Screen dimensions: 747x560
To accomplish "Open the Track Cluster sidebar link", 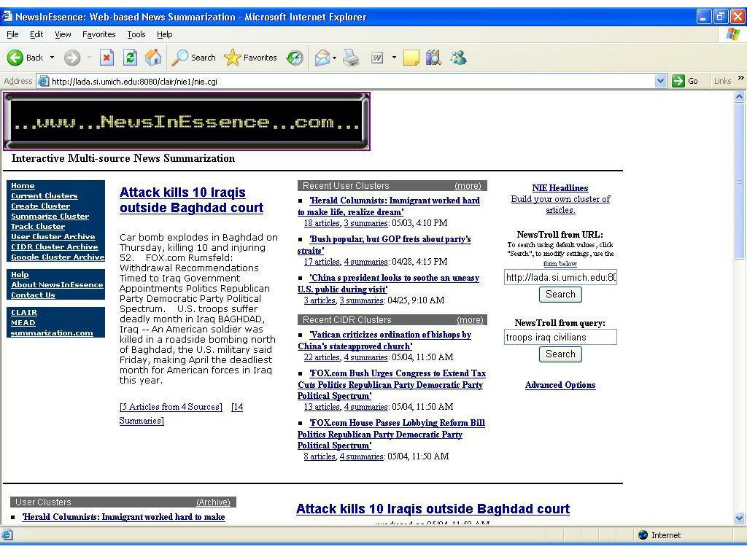I will 38,227.
